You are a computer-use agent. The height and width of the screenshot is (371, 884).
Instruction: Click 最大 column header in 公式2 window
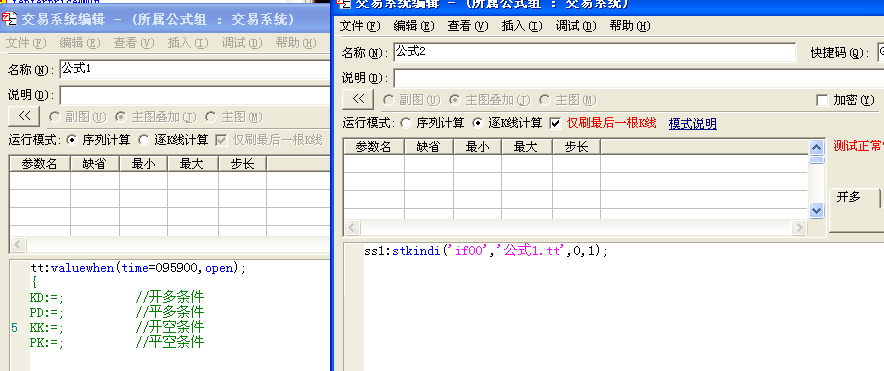[x=527, y=147]
